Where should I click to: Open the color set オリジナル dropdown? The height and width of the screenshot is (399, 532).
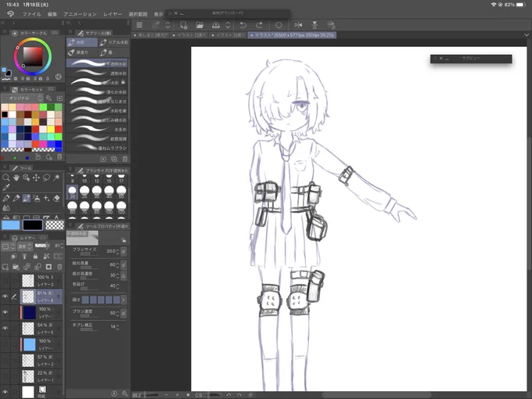tap(22, 98)
